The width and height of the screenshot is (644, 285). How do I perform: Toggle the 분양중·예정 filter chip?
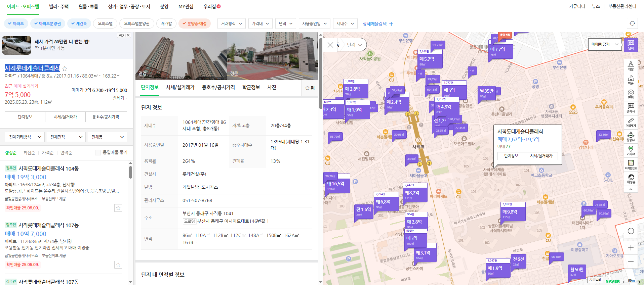(195, 23)
